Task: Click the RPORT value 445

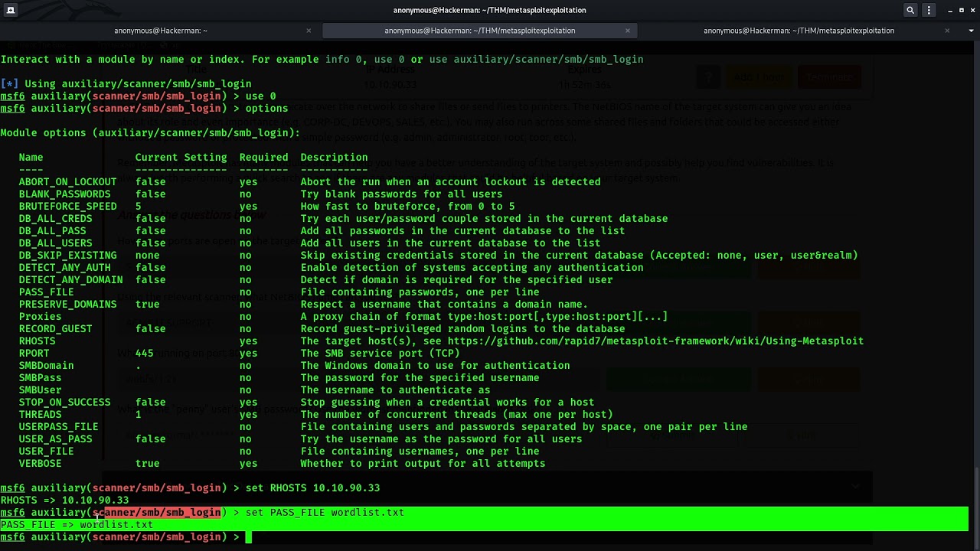Action: point(144,354)
